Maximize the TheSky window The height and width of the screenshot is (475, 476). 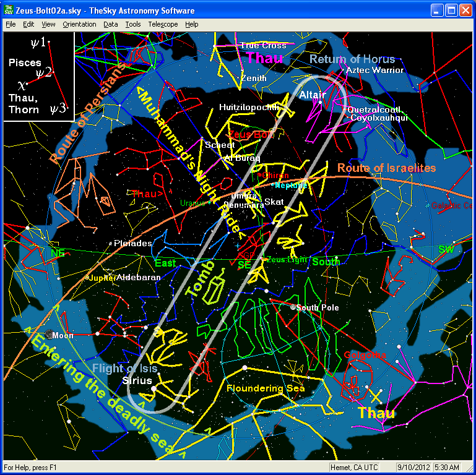(x=451, y=11)
